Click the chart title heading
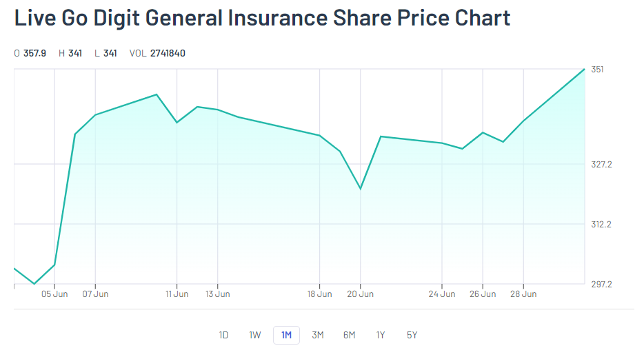The width and height of the screenshot is (644, 348). pyautogui.click(x=262, y=19)
